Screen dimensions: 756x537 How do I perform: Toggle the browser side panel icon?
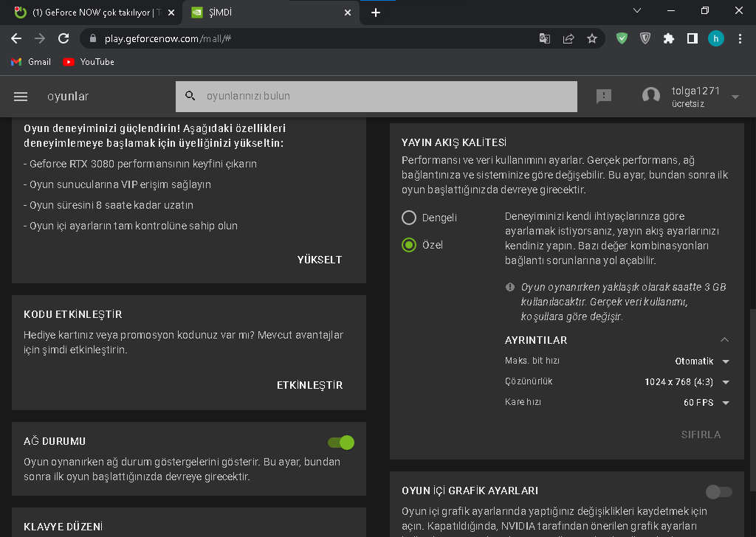(693, 38)
